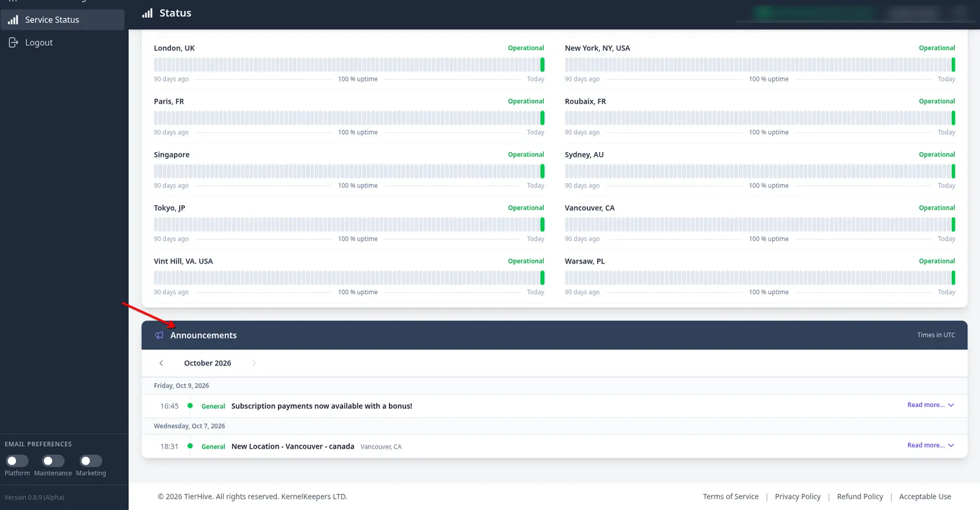Go to previous month in Announcements

click(161, 363)
